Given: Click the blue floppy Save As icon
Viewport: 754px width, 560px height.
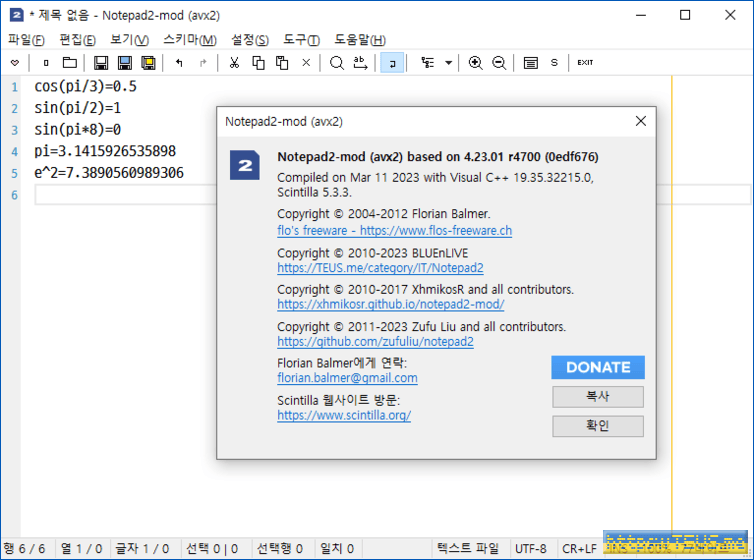Looking at the screenshot, I should (125, 63).
